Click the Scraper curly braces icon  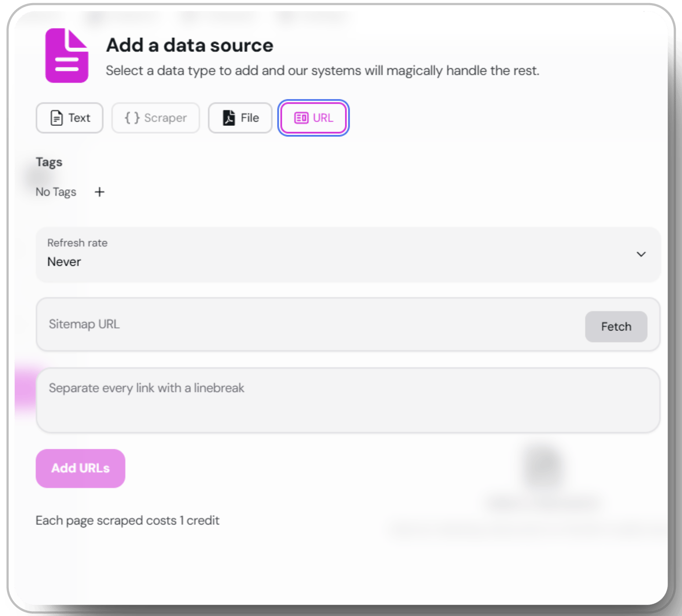tap(132, 117)
